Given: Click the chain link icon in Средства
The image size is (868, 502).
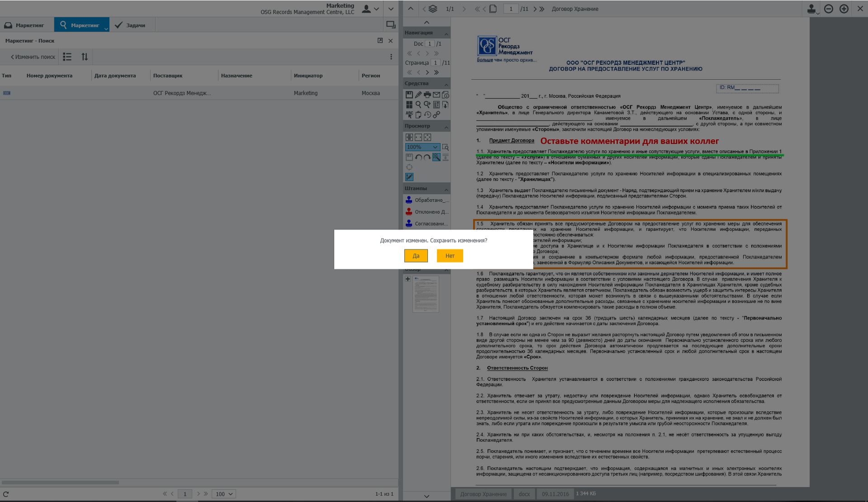Looking at the screenshot, I should click(x=436, y=115).
